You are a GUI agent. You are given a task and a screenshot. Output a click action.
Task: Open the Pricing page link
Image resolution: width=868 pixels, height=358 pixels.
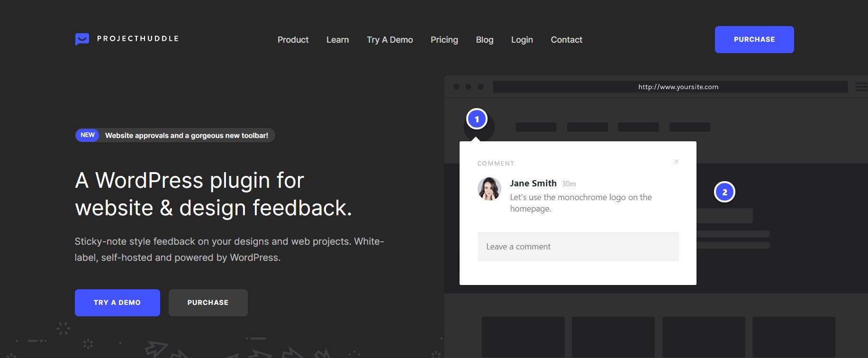click(x=444, y=40)
